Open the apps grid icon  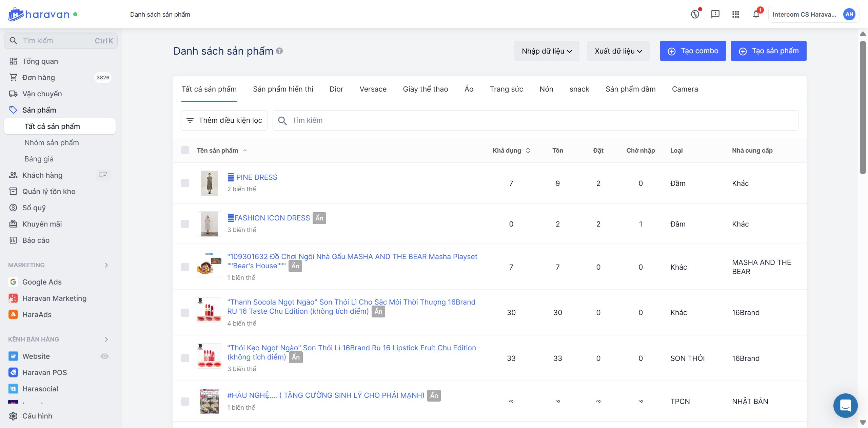pyautogui.click(x=735, y=14)
